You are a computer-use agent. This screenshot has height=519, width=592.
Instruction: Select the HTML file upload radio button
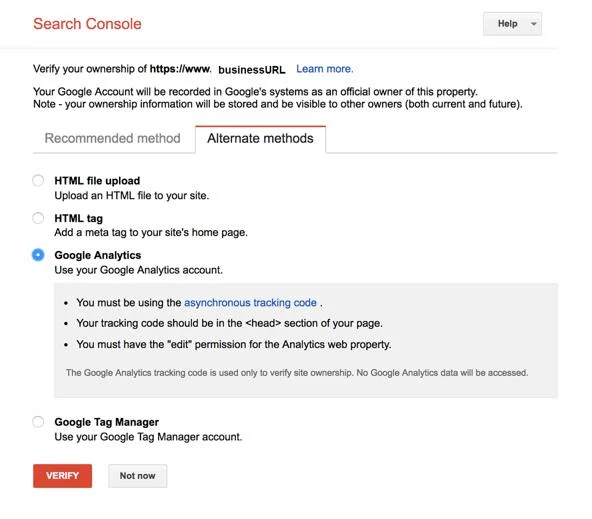pyautogui.click(x=38, y=180)
